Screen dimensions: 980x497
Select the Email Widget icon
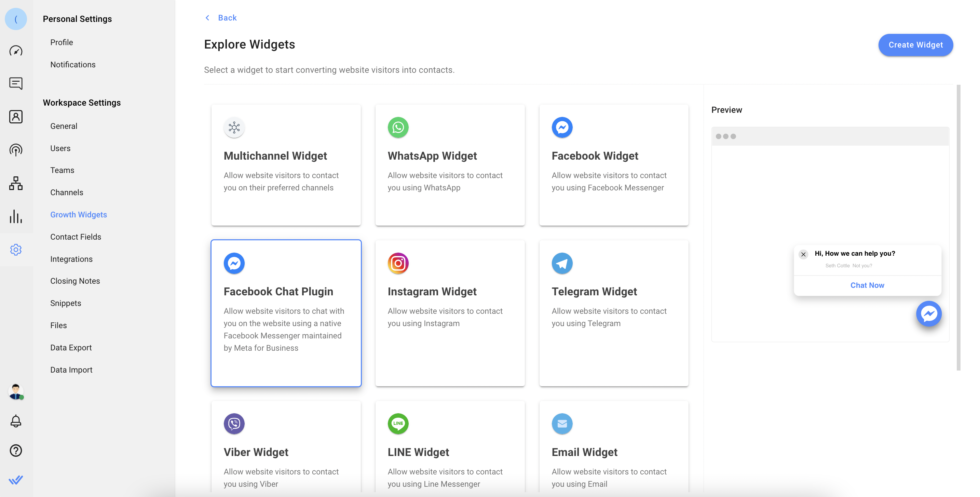click(x=562, y=424)
